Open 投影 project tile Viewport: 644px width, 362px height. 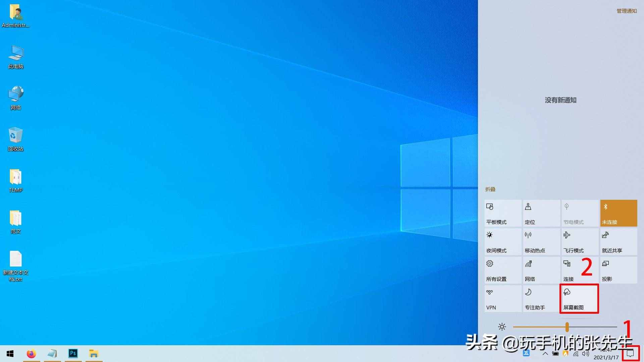tap(619, 270)
